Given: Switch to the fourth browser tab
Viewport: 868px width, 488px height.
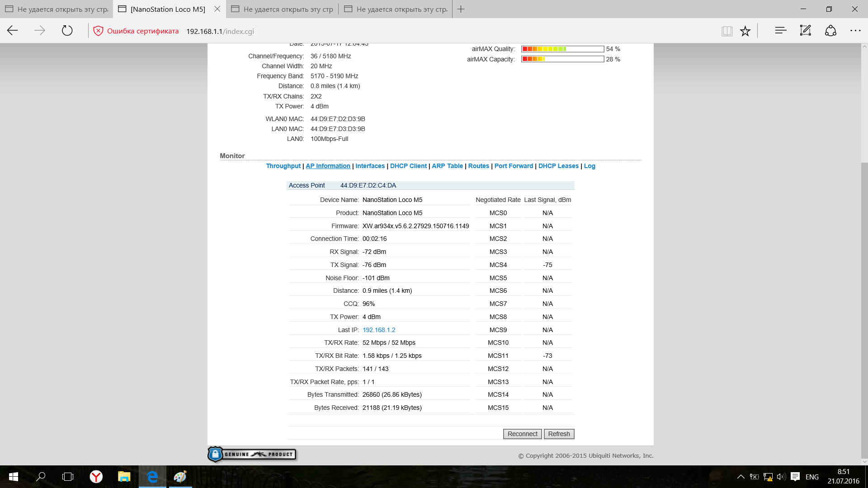Looking at the screenshot, I should coord(396,9).
